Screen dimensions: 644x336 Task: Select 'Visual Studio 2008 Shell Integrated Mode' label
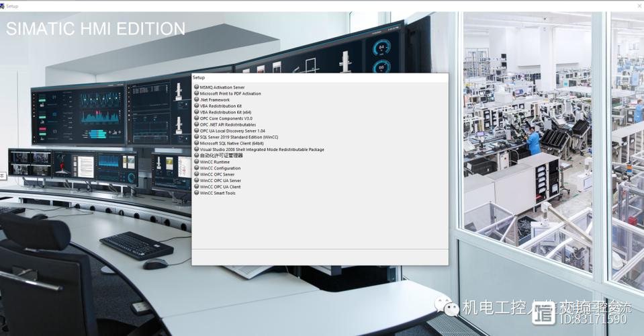coord(262,149)
